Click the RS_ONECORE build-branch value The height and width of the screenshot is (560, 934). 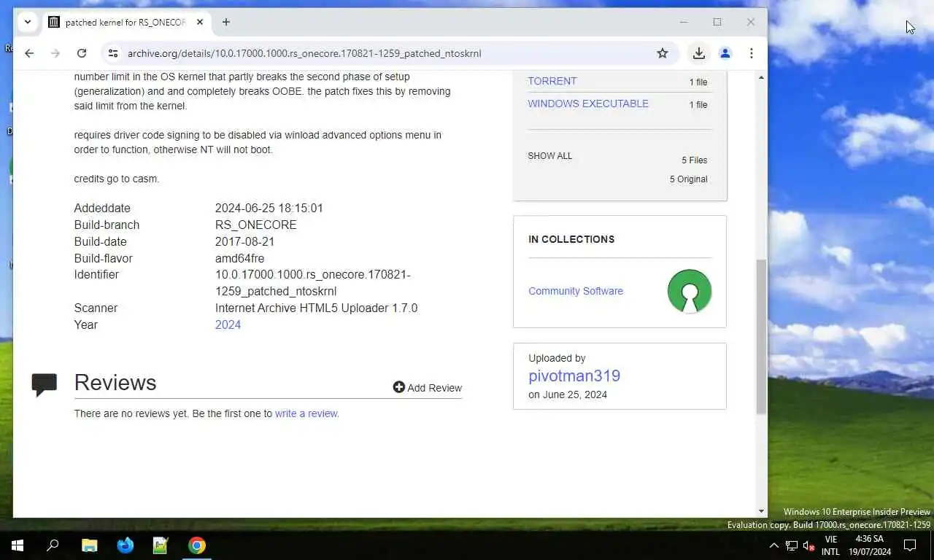(x=256, y=225)
